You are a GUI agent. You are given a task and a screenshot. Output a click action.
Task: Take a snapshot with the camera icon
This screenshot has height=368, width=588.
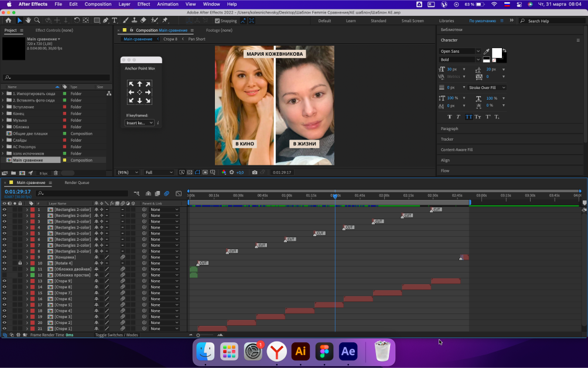[254, 172]
